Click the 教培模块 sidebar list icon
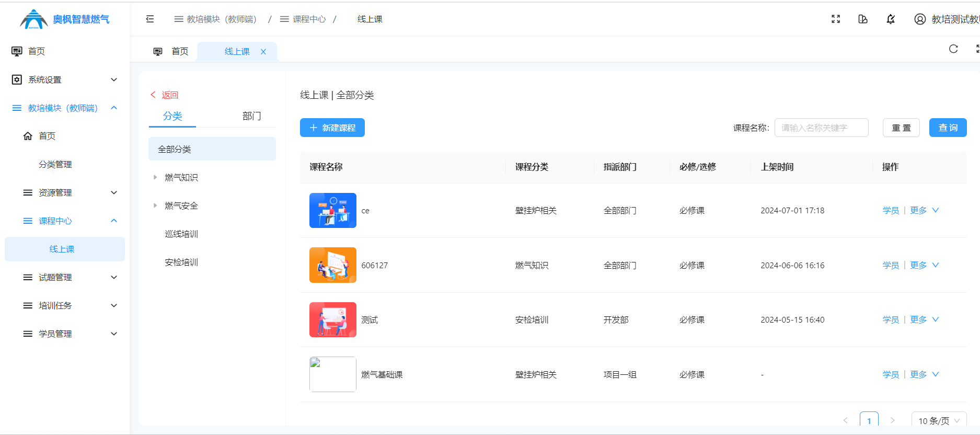The height and width of the screenshot is (435, 980). pos(17,108)
